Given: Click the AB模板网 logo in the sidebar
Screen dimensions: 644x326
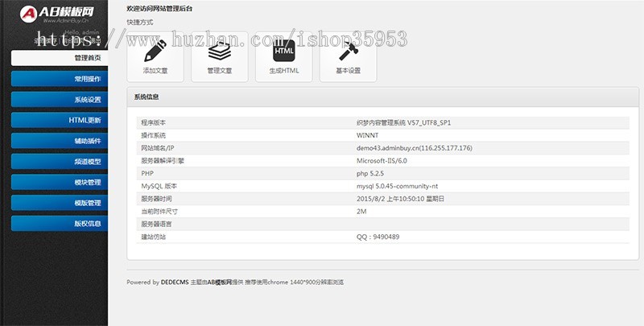Looking at the screenshot, I should click(56, 14).
